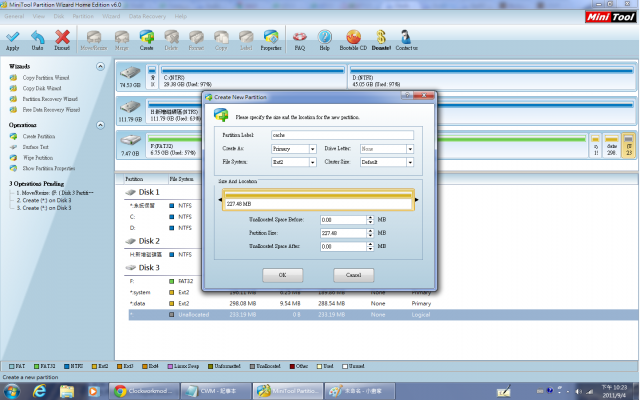
Task: Select C: NTFS partition in disk map
Action: point(253,76)
